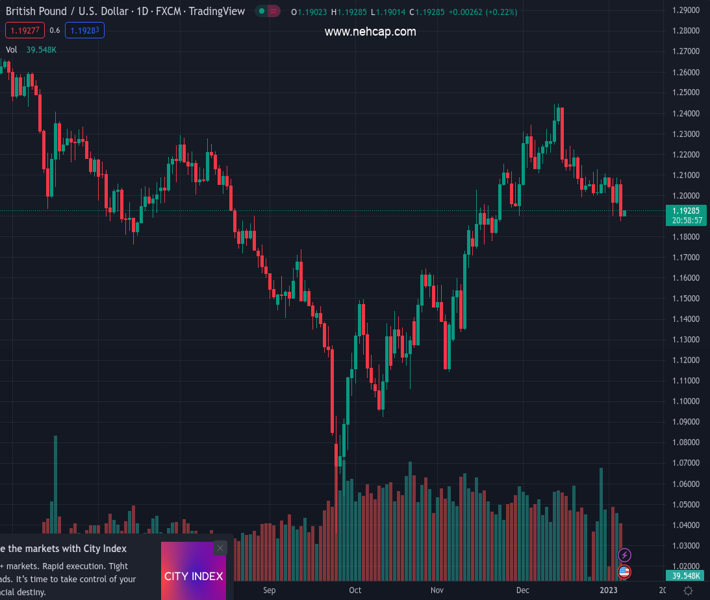This screenshot has width=710, height=600.
Task: Click the Oct label on time axis
Action: pyautogui.click(x=355, y=591)
